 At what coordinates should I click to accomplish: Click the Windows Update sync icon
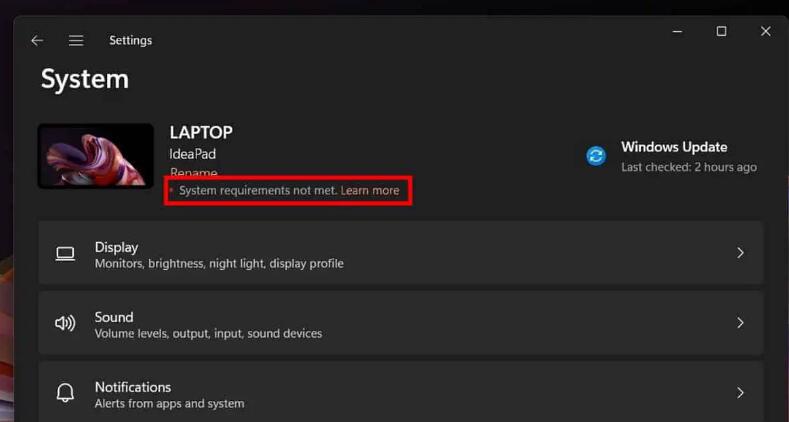point(596,155)
